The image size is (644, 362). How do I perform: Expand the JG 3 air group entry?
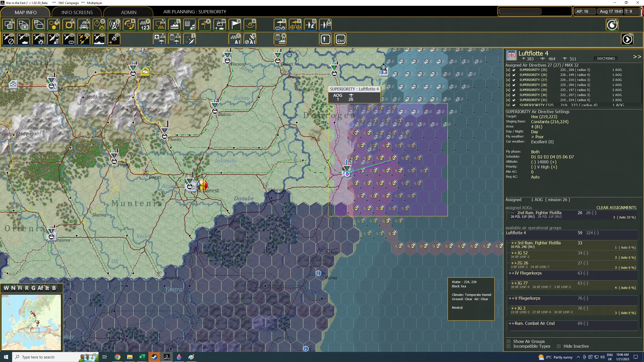(x=514, y=308)
